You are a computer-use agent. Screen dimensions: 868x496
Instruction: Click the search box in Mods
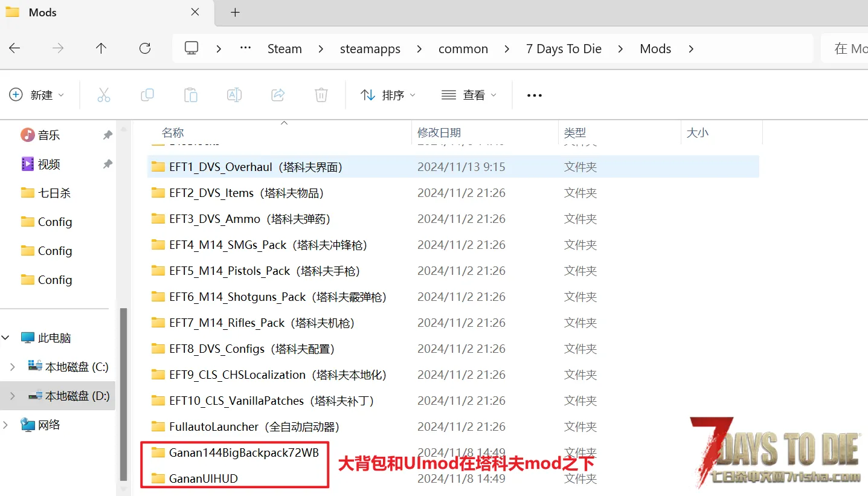point(844,48)
